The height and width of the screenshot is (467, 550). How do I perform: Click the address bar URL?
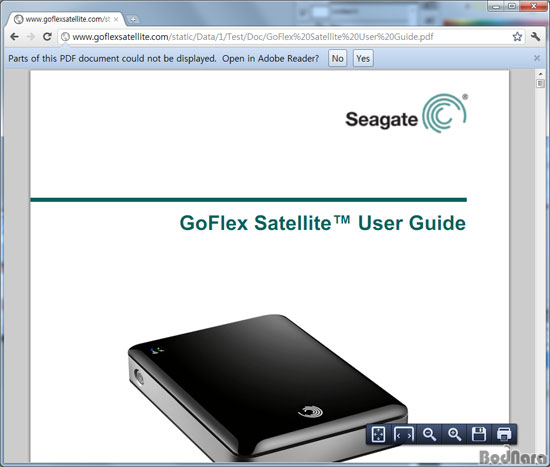pyautogui.click(x=253, y=36)
